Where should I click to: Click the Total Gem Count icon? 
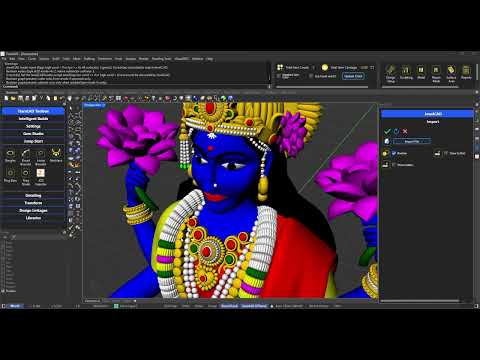point(280,67)
